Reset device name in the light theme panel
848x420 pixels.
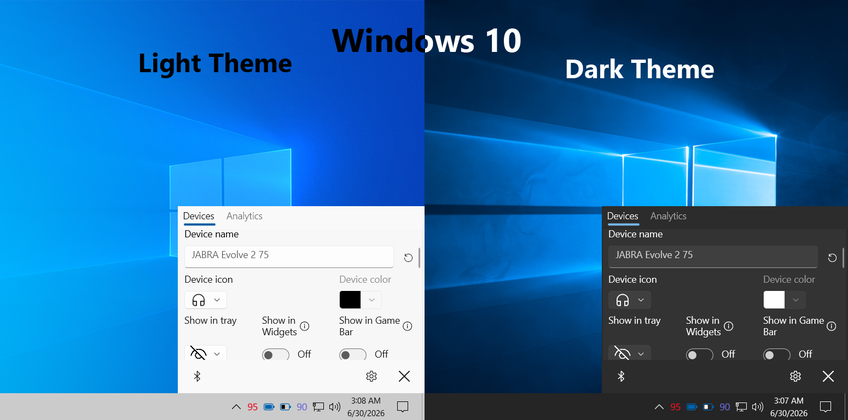click(408, 258)
